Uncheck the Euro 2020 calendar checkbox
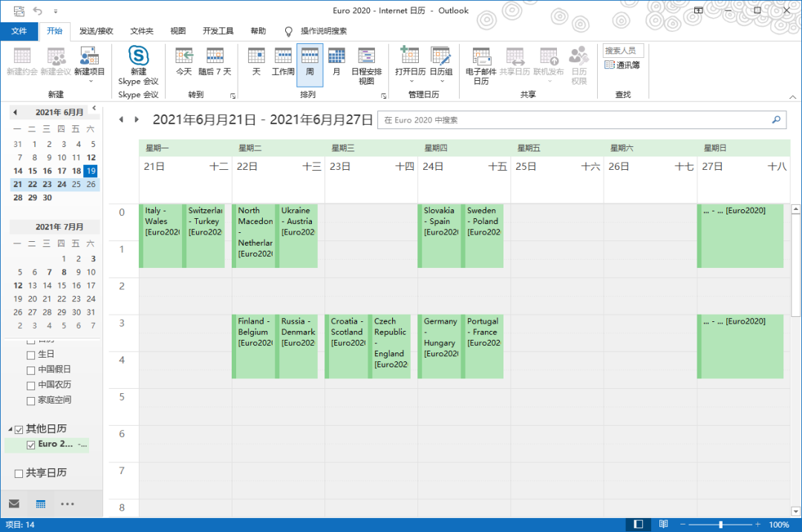Screen dimensions: 802x532 [x=30, y=444]
